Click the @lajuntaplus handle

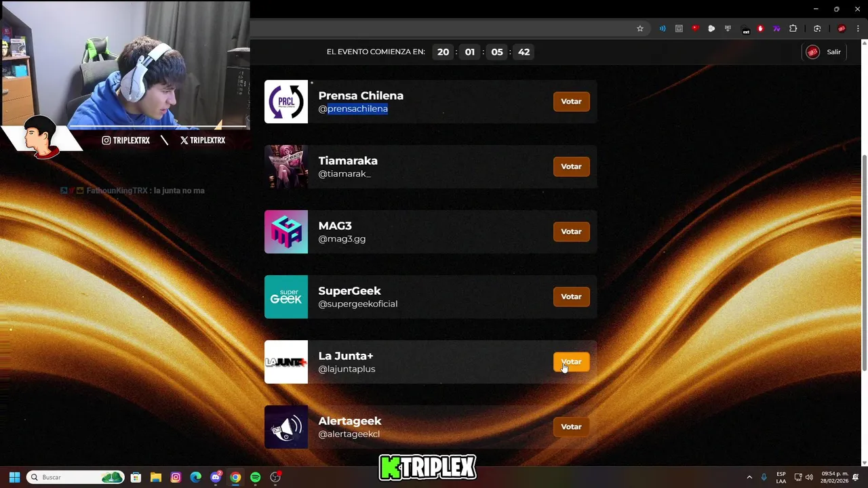[347, 369]
